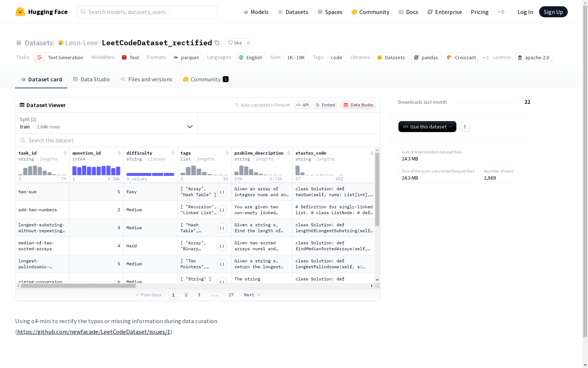The image size is (588, 368).
Task: Expand the tags cell in the median-of-two-sorted-arrays row
Action: coord(222,246)
